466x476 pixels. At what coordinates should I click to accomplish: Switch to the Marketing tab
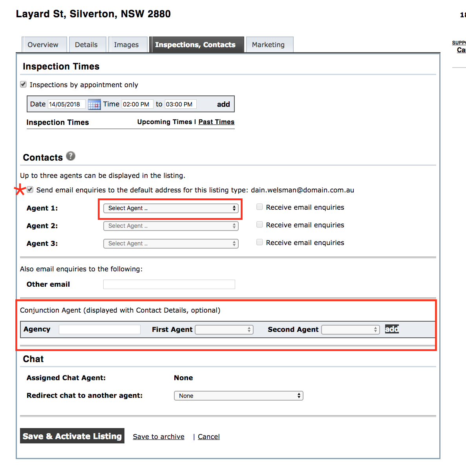(268, 45)
